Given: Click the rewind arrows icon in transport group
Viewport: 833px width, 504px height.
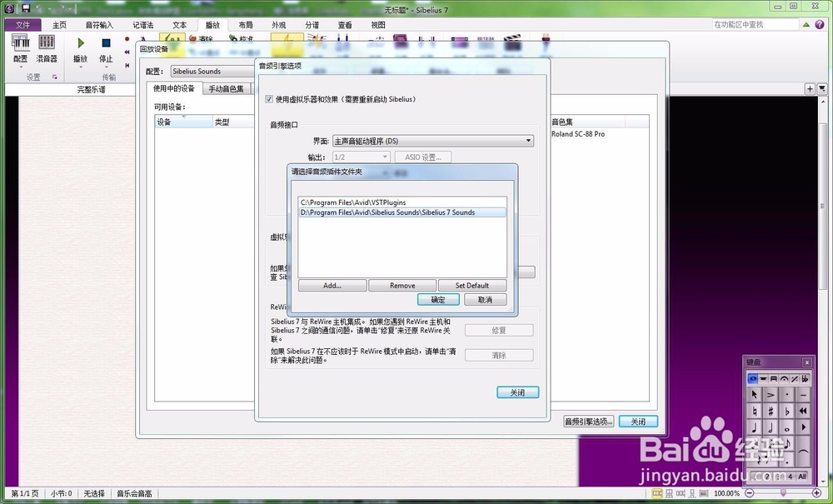Looking at the screenshot, I should (x=127, y=52).
